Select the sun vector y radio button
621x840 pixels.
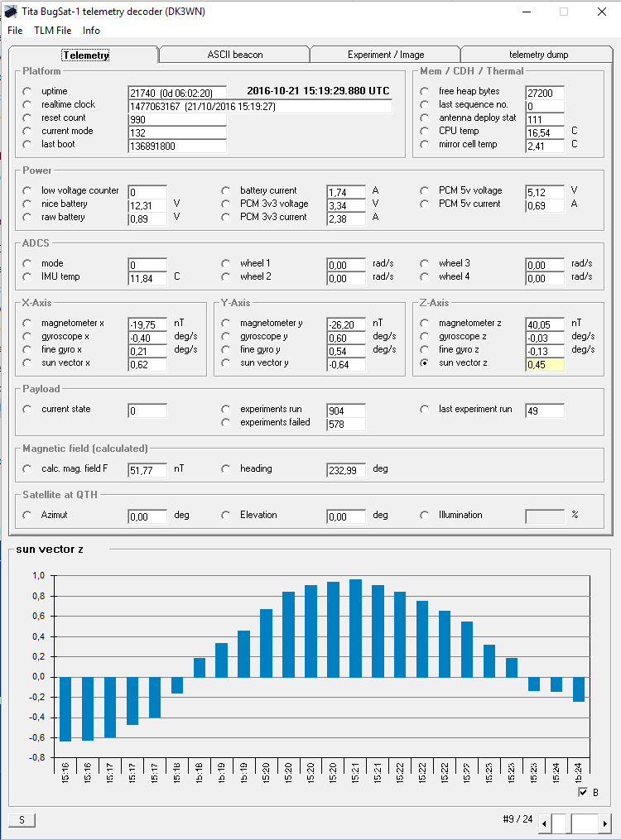pos(225,363)
